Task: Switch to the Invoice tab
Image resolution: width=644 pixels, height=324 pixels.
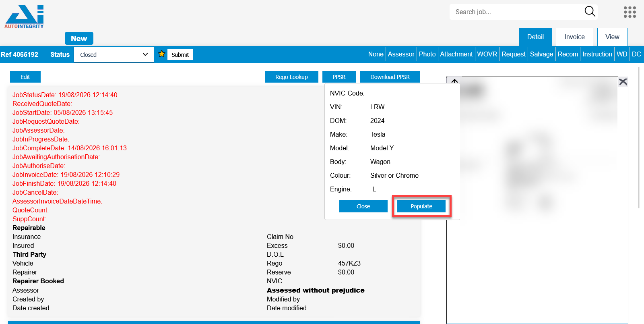Action: tap(574, 37)
